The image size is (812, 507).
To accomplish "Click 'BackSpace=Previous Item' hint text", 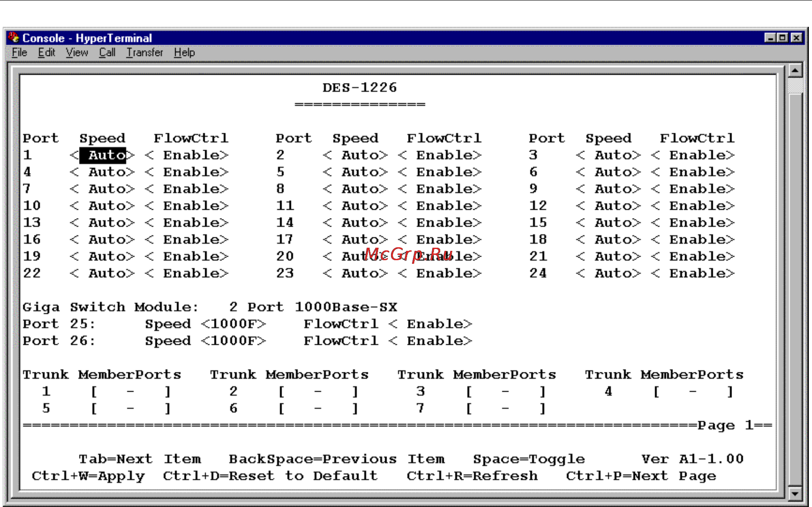I will click(x=337, y=459).
